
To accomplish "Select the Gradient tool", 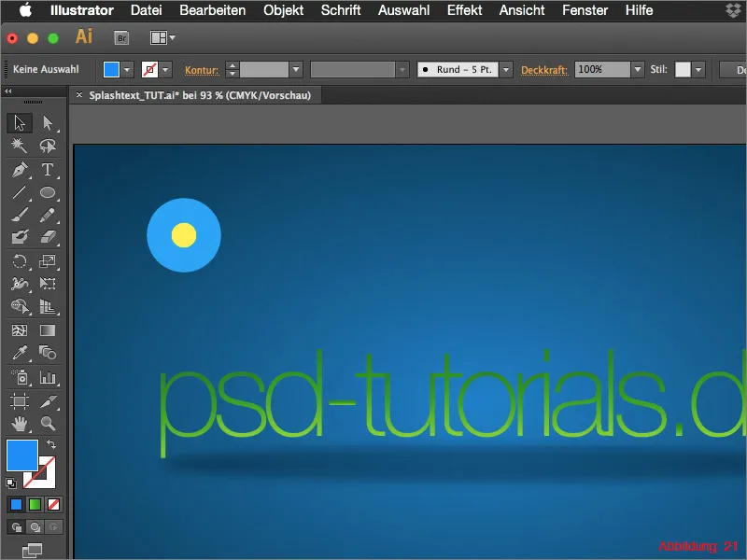I will 48,330.
